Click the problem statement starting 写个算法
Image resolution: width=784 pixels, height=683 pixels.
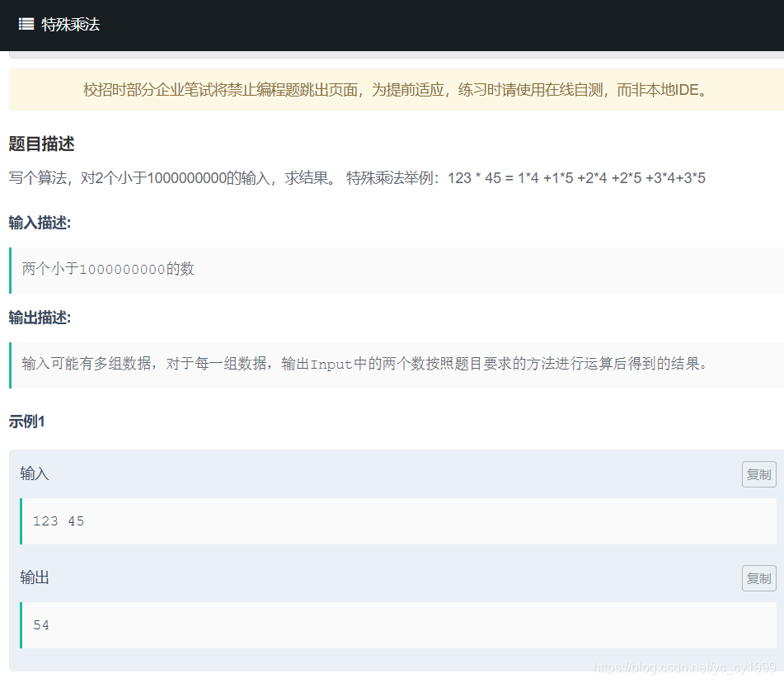tap(357, 178)
